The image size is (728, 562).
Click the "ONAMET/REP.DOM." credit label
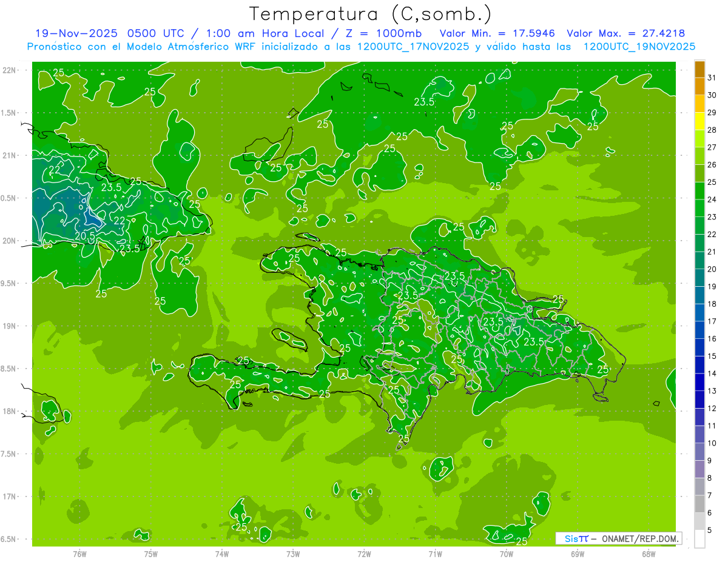pos(641,538)
